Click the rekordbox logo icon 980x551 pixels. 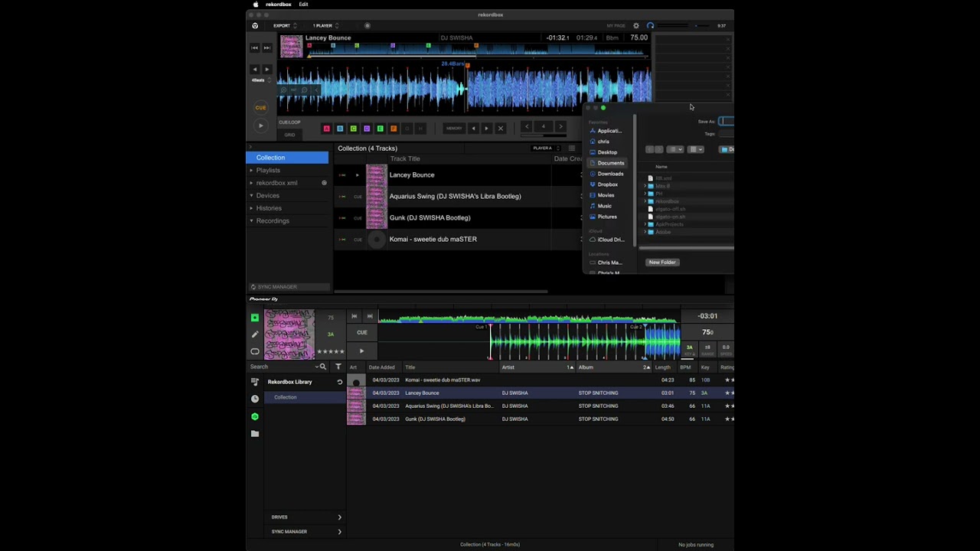pos(255,26)
